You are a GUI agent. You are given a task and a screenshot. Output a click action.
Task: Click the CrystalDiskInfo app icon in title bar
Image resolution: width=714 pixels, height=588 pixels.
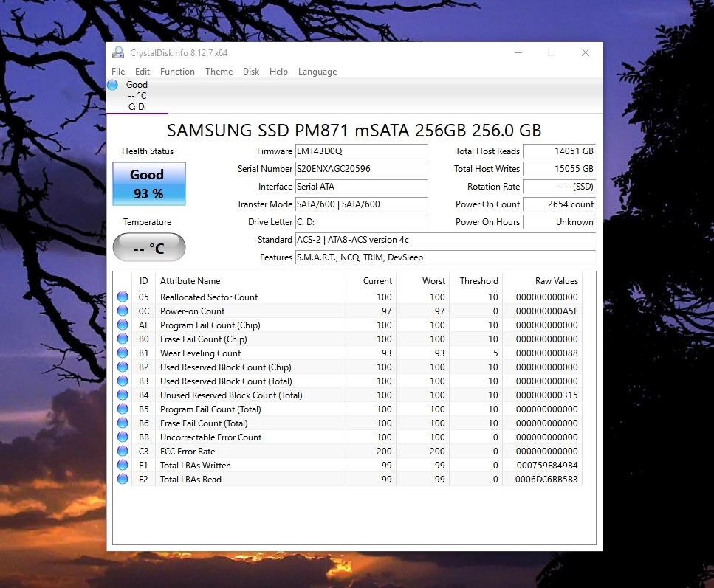coord(118,53)
